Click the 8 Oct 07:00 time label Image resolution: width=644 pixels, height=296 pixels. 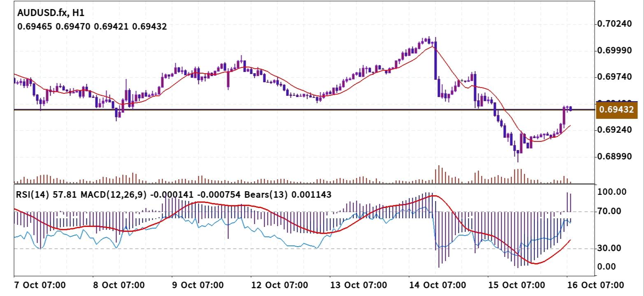point(118,285)
